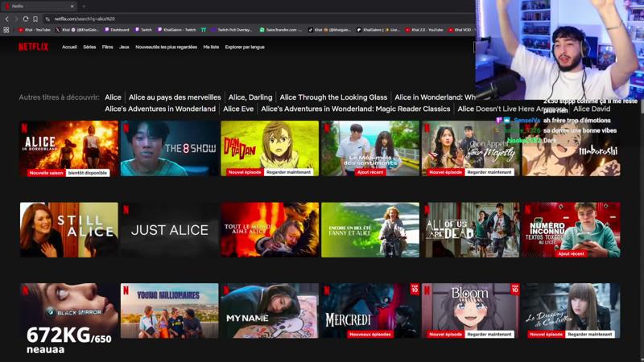Open the Dan Da Dan thumbnail
This screenshot has height=362, width=644.
point(270,148)
